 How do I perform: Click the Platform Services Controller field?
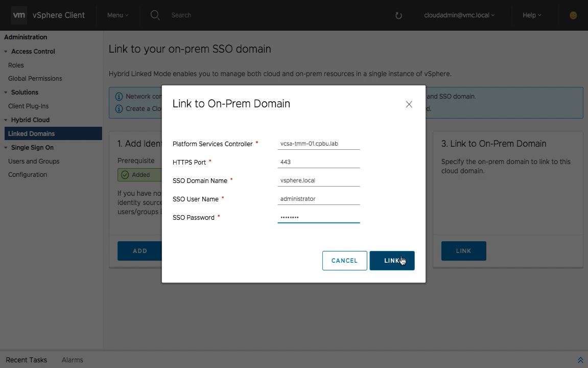pos(318,144)
